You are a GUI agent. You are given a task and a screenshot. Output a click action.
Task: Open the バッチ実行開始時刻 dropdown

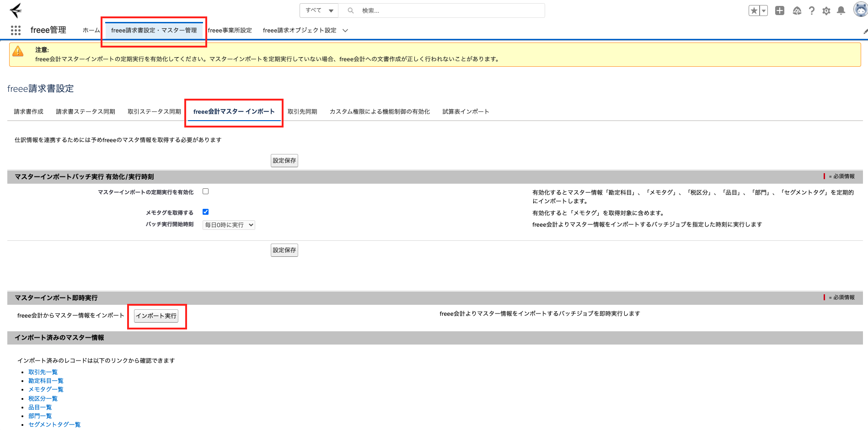tap(229, 225)
